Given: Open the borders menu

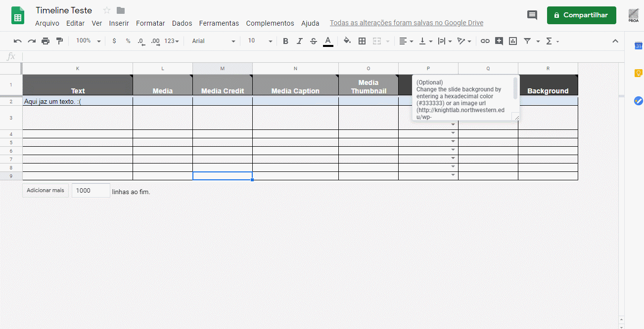Looking at the screenshot, I should [x=362, y=41].
